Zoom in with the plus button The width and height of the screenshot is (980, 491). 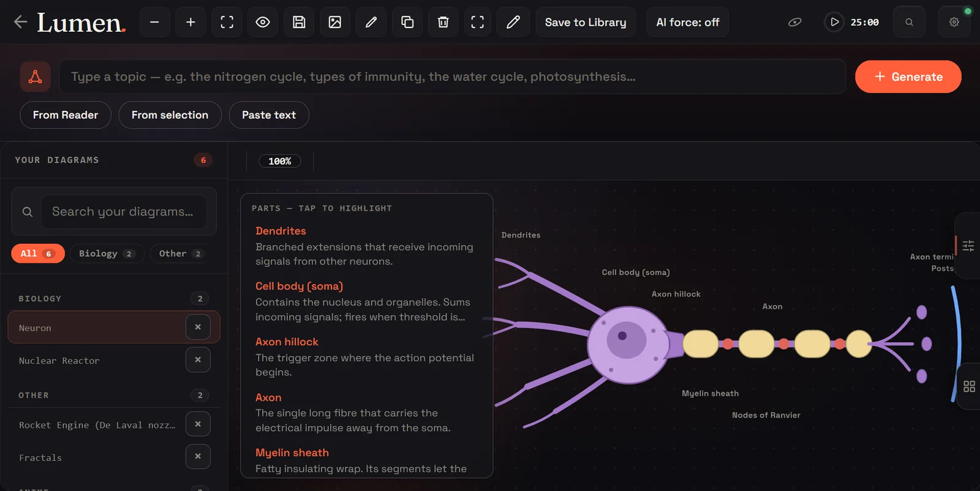click(191, 22)
